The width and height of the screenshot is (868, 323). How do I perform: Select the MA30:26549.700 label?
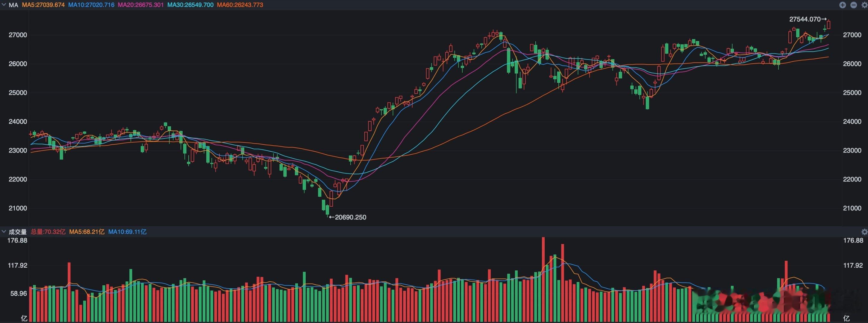click(190, 5)
